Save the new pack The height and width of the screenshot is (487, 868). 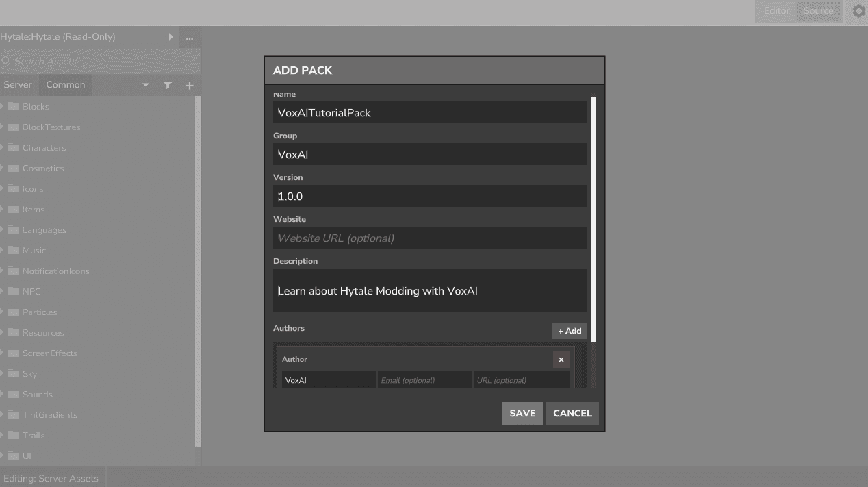522,413
